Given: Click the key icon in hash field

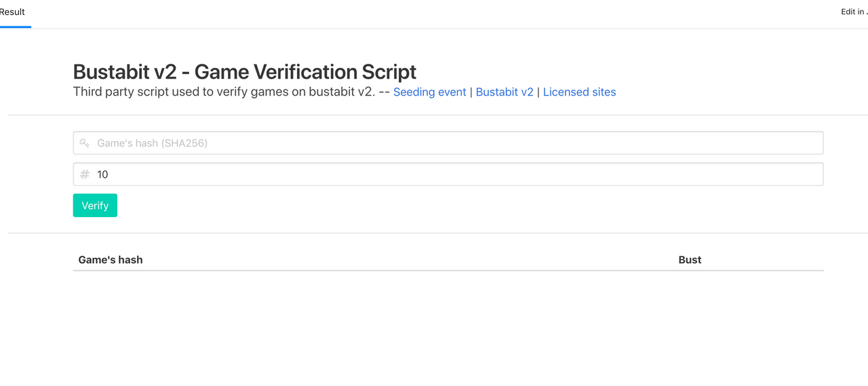Looking at the screenshot, I should pos(85,143).
